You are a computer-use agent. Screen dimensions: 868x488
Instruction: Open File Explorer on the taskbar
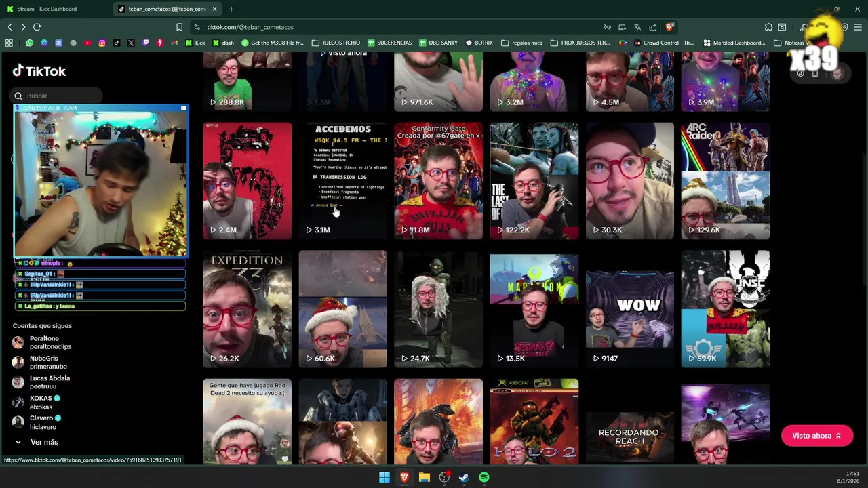[x=424, y=477]
